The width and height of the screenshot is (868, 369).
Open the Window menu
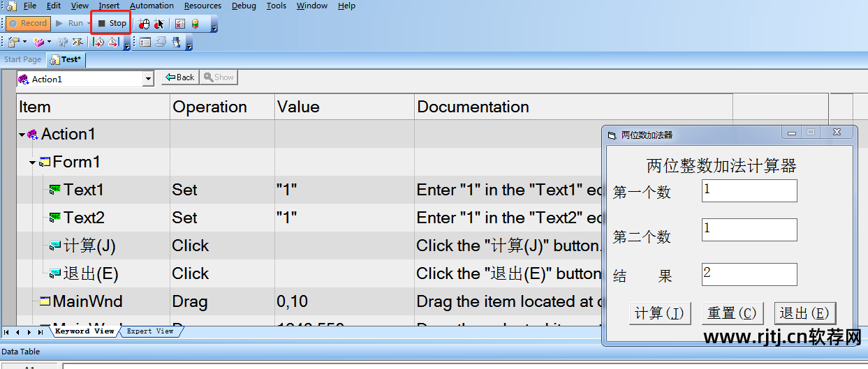[x=312, y=6]
